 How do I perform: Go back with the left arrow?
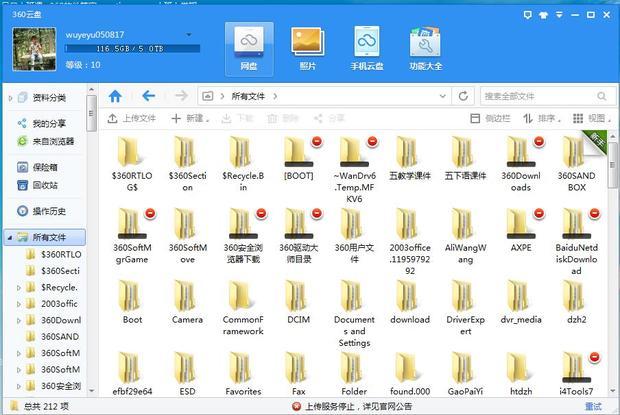(149, 96)
